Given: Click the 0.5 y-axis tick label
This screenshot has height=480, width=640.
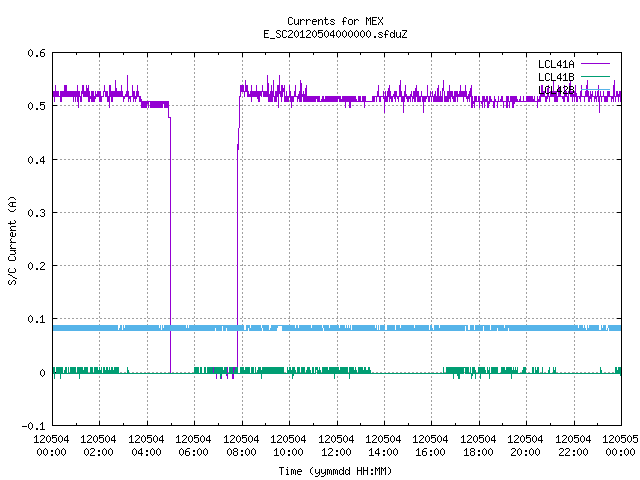Looking at the screenshot, I should [36, 106].
